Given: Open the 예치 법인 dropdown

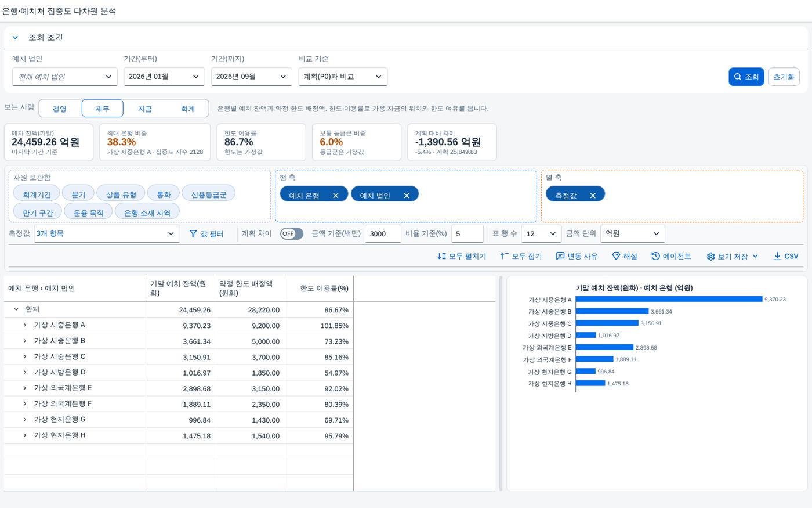Looking at the screenshot, I should tap(64, 77).
